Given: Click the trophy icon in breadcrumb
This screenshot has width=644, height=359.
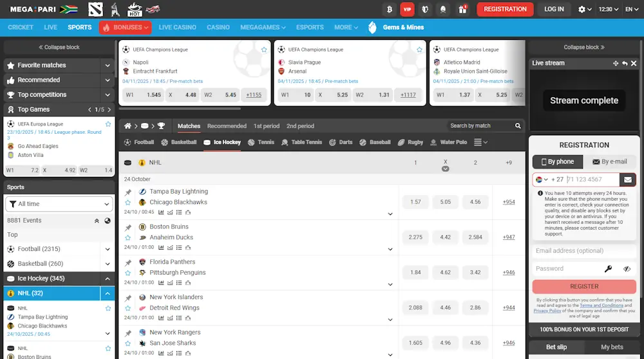Looking at the screenshot, I should point(161,126).
